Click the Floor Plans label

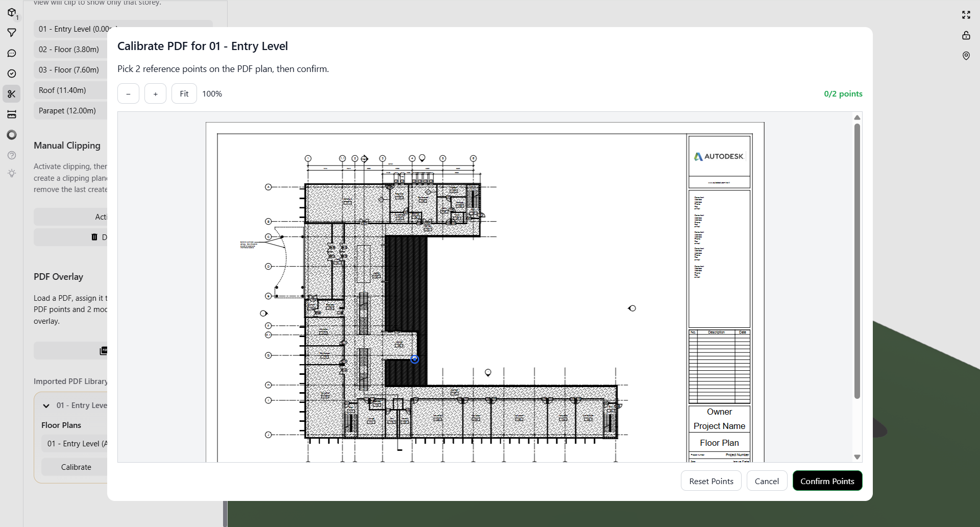pos(61,425)
